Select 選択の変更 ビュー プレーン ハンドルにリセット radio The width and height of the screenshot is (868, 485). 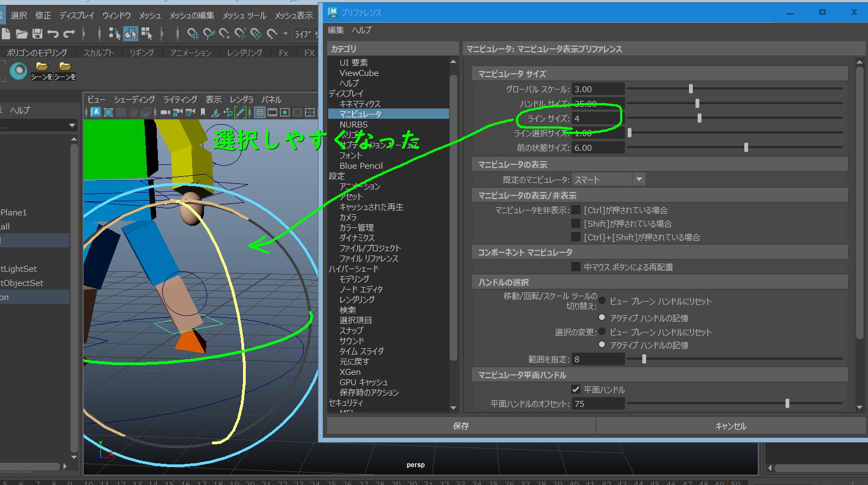[602, 331]
